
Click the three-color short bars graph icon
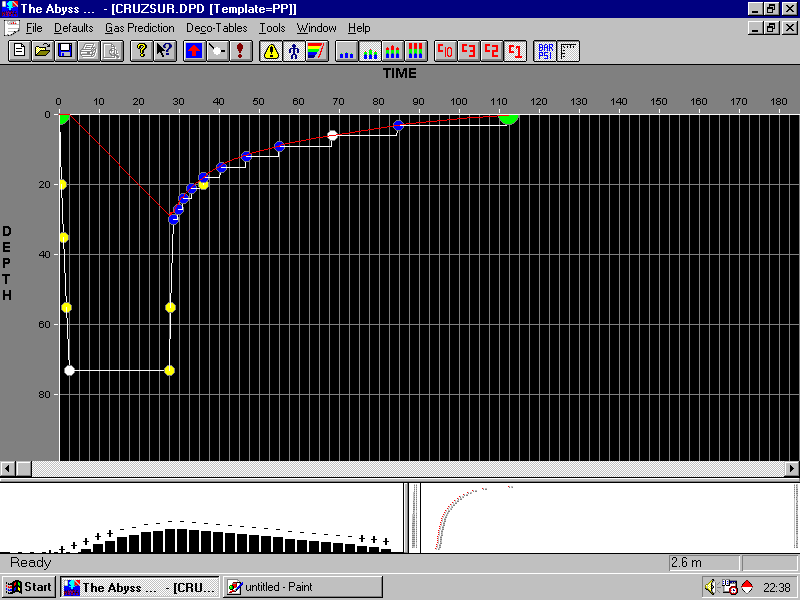click(393, 51)
